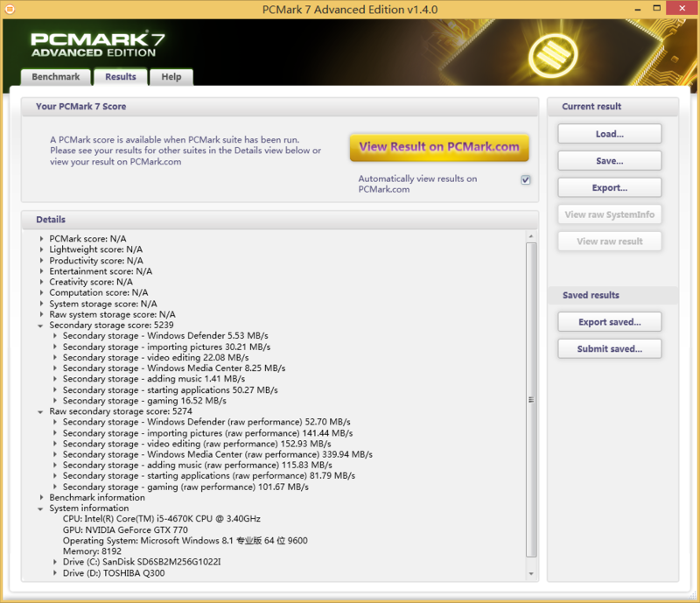Expand the System storage score row
Image resolution: width=700 pixels, height=603 pixels.
(x=41, y=304)
